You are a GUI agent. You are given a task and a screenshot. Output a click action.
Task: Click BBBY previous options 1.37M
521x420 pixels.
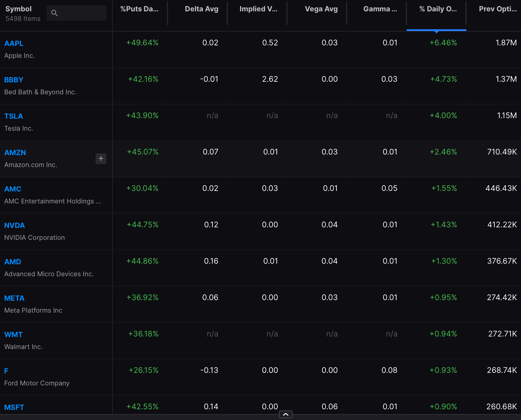click(x=506, y=79)
